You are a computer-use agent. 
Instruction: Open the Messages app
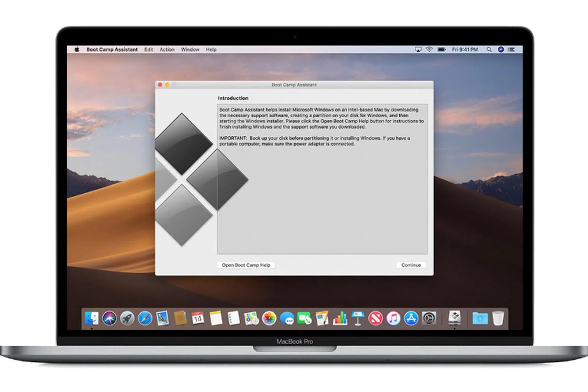click(286, 318)
